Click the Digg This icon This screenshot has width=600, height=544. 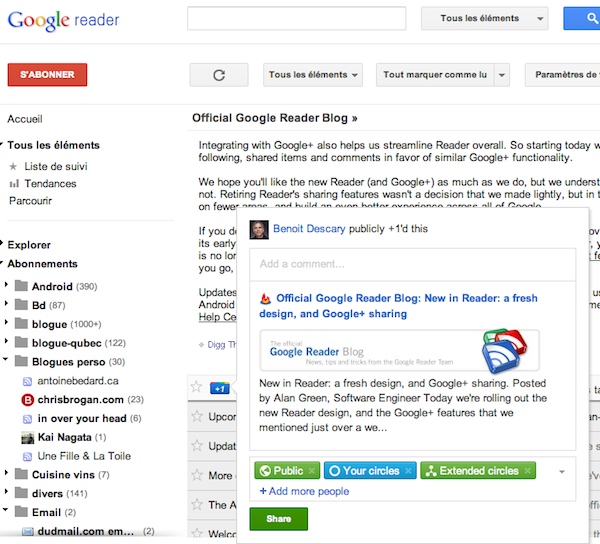click(x=202, y=345)
